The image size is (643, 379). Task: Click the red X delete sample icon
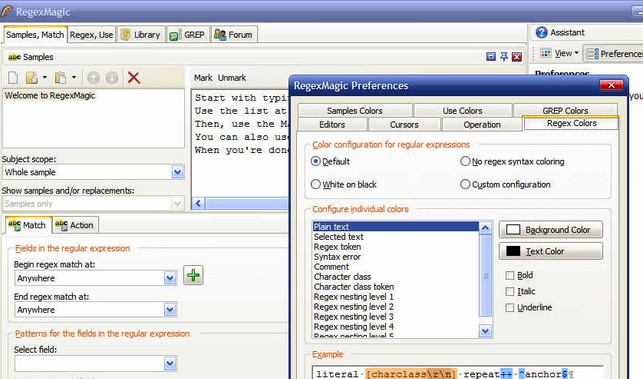pos(134,78)
